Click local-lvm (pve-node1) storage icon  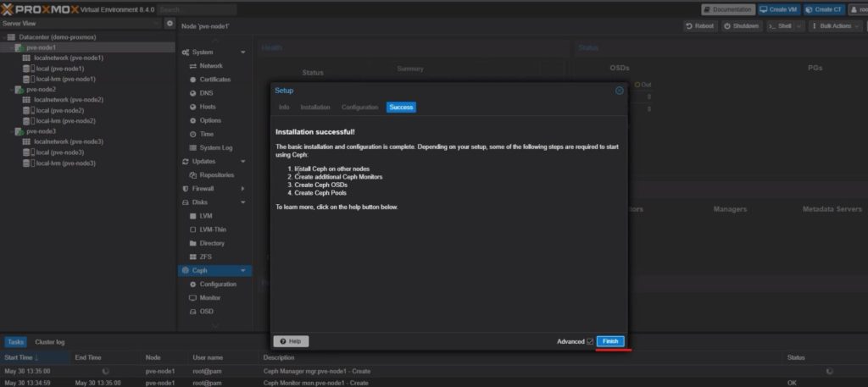coord(28,79)
